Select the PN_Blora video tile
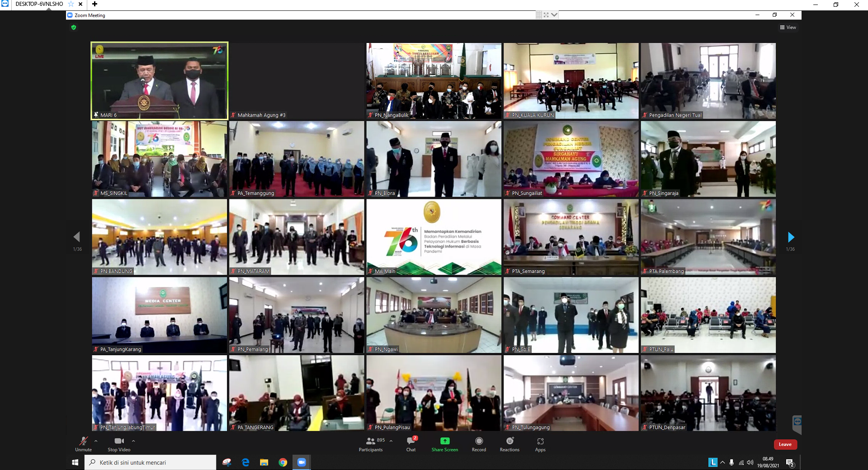Image resolution: width=868 pixels, height=470 pixels. click(434, 159)
